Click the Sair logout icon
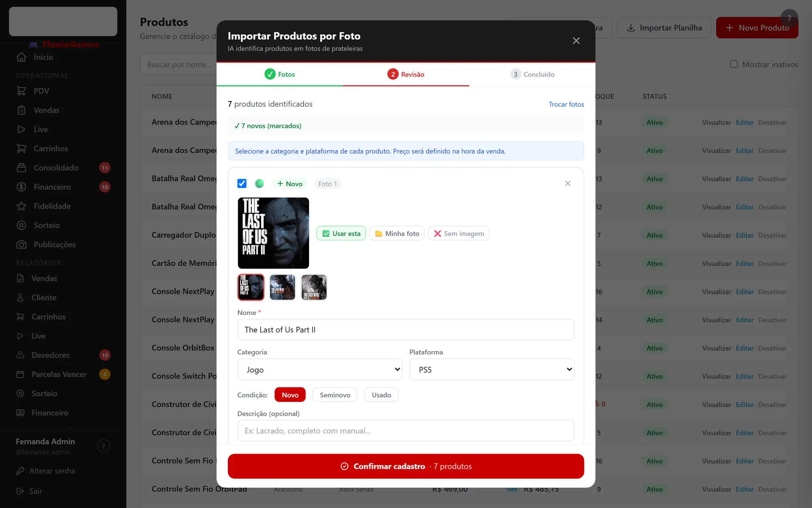812x508 pixels. coord(20,491)
